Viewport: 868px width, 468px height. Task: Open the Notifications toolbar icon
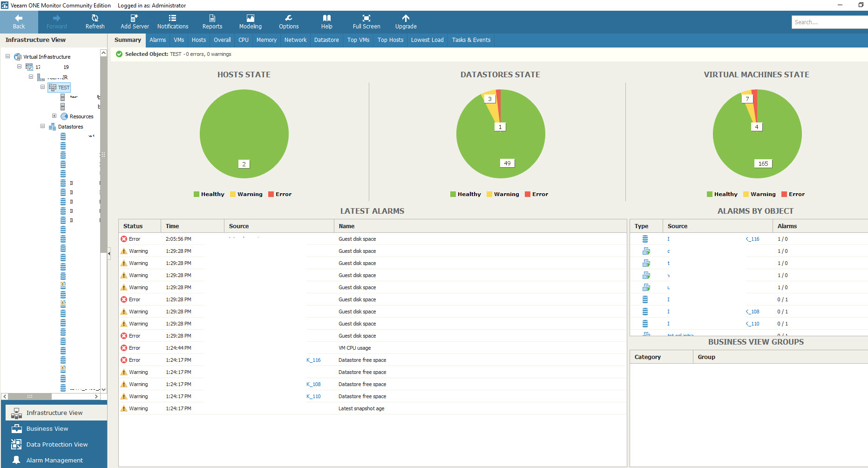(x=173, y=21)
